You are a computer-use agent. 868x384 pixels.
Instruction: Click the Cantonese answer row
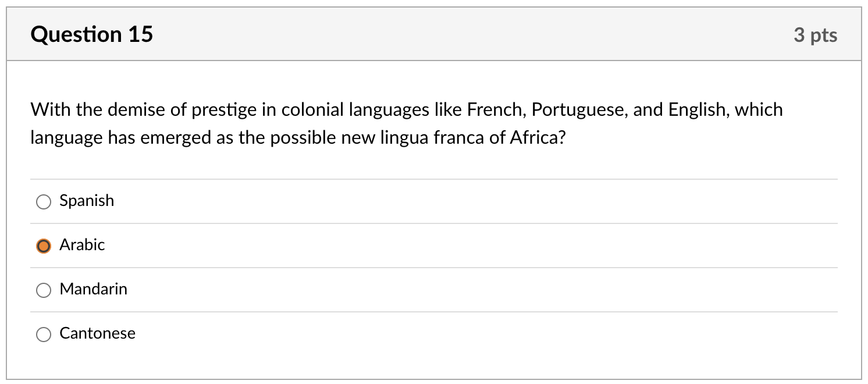[407, 333]
